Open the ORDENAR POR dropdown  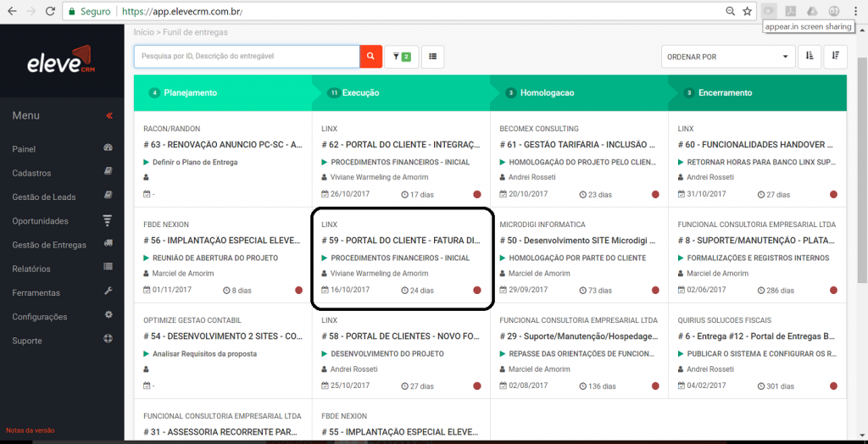point(728,57)
